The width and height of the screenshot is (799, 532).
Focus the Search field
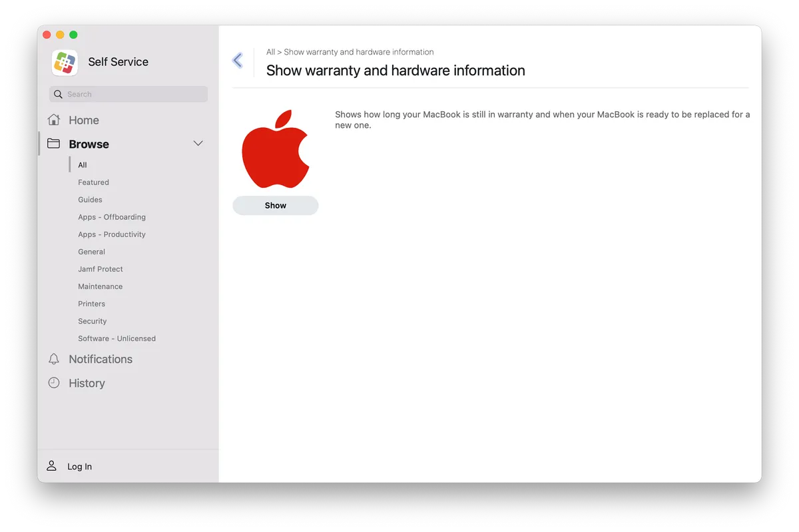(x=129, y=95)
